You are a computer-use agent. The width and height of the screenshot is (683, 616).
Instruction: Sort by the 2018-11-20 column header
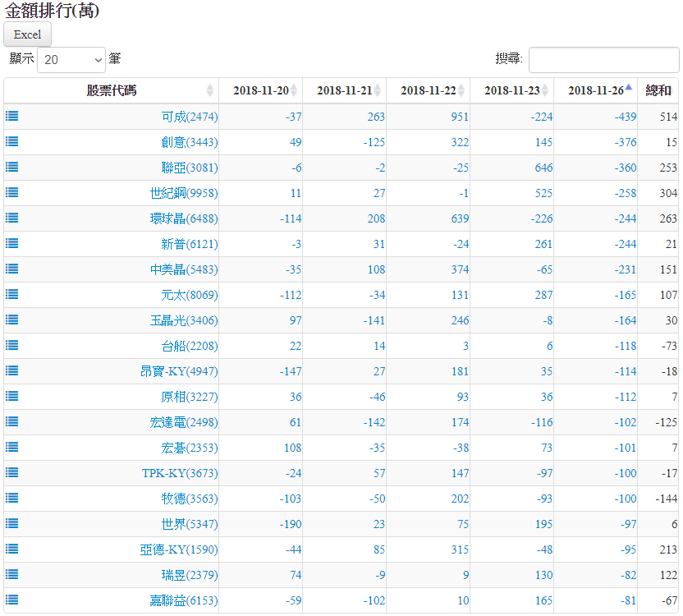[x=260, y=90]
